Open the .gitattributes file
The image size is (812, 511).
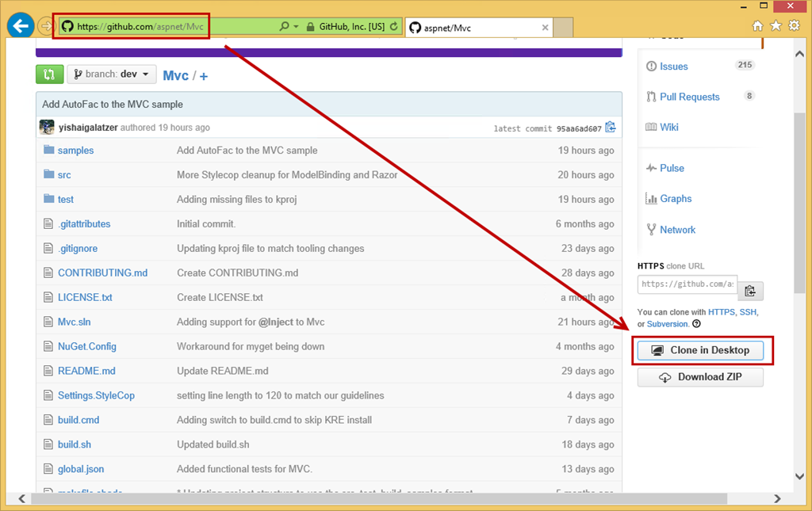point(84,224)
